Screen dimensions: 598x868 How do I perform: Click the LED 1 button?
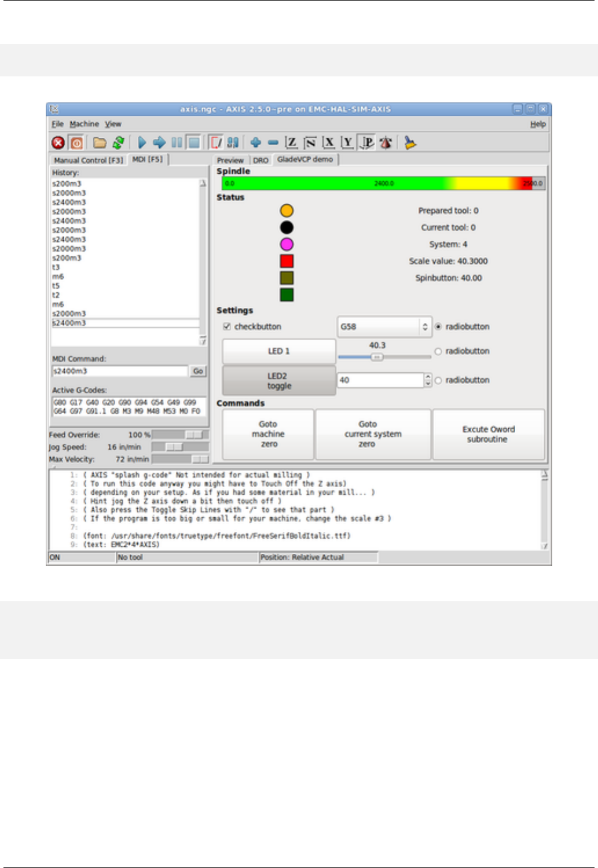click(x=279, y=351)
